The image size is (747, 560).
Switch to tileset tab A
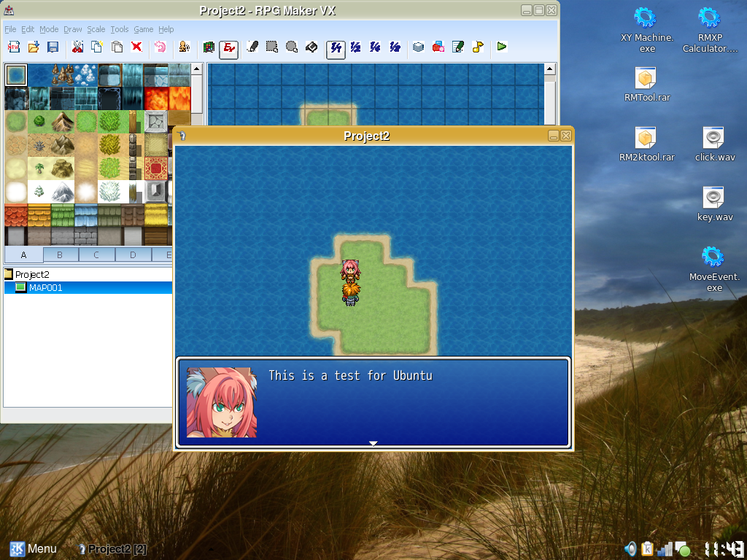24,254
